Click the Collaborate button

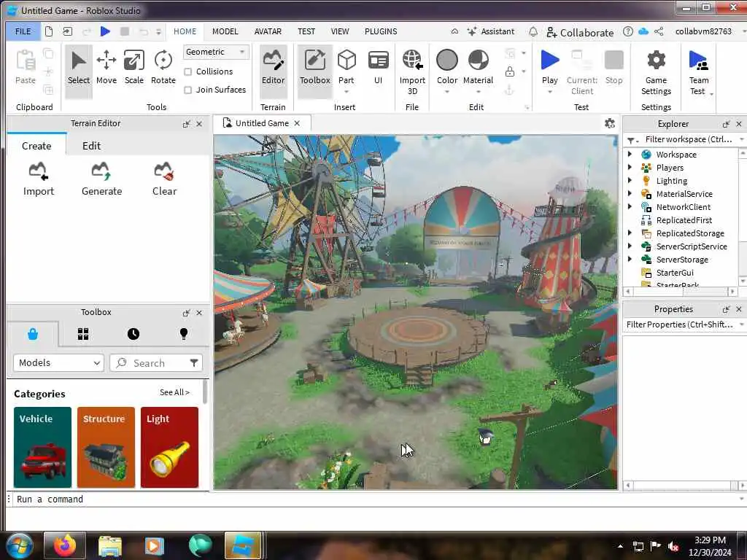(x=580, y=32)
